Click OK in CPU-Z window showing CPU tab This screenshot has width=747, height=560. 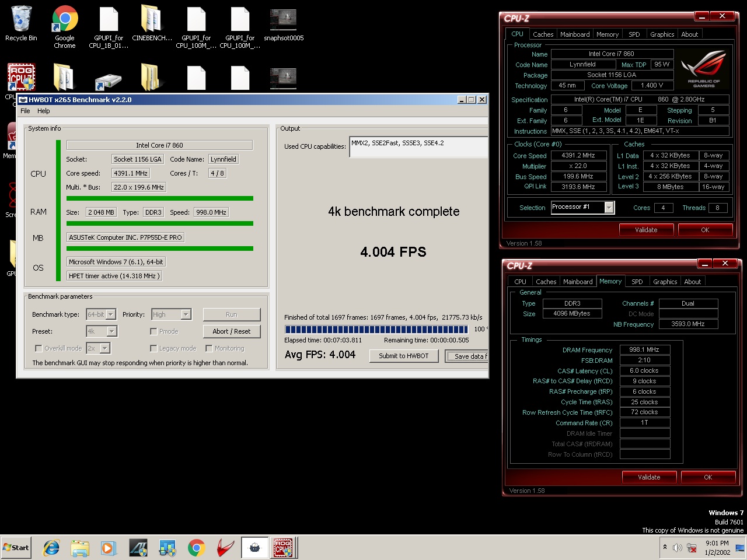coord(705,230)
